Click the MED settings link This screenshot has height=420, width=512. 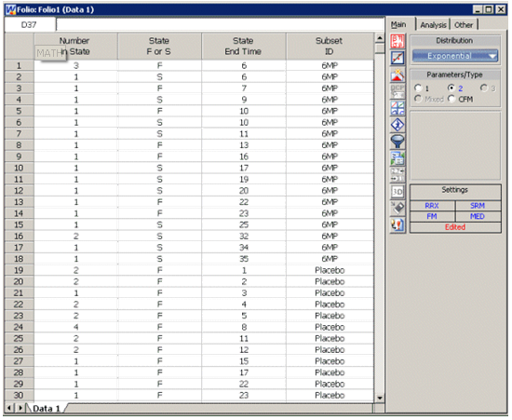pyautogui.click(x=477, y=217)
